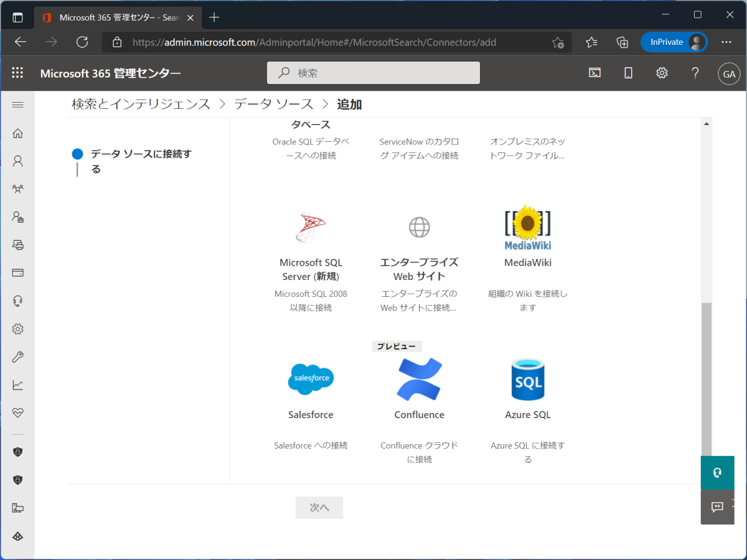Open Settings gear in left sidebar

(x=17, y=329)
